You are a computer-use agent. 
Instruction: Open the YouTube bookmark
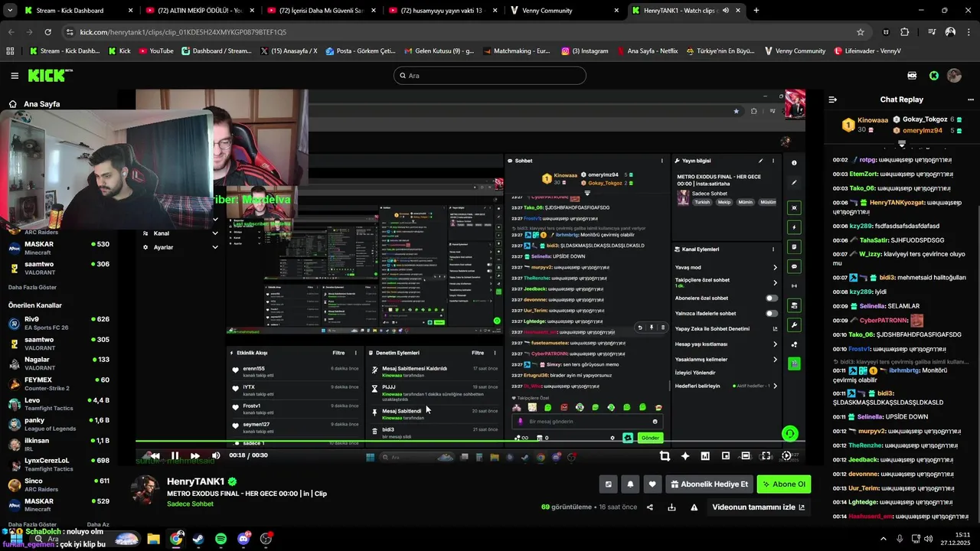(x=156, y=51)
